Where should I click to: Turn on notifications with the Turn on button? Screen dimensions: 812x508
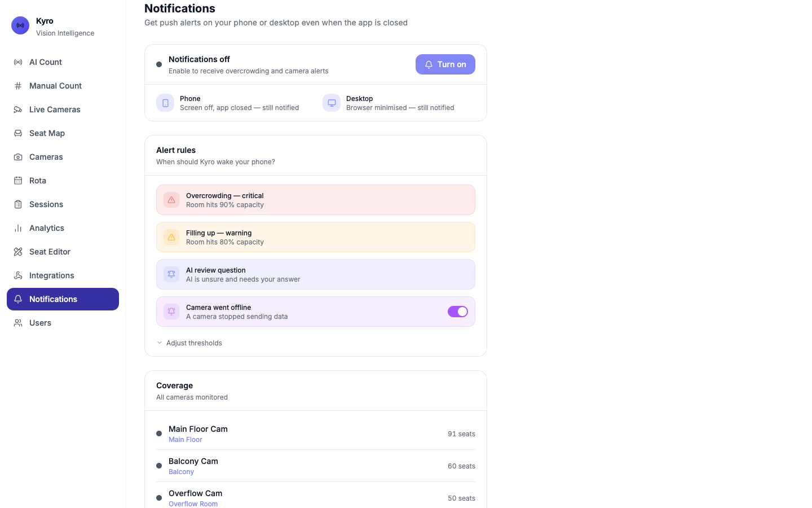point(445,64)
